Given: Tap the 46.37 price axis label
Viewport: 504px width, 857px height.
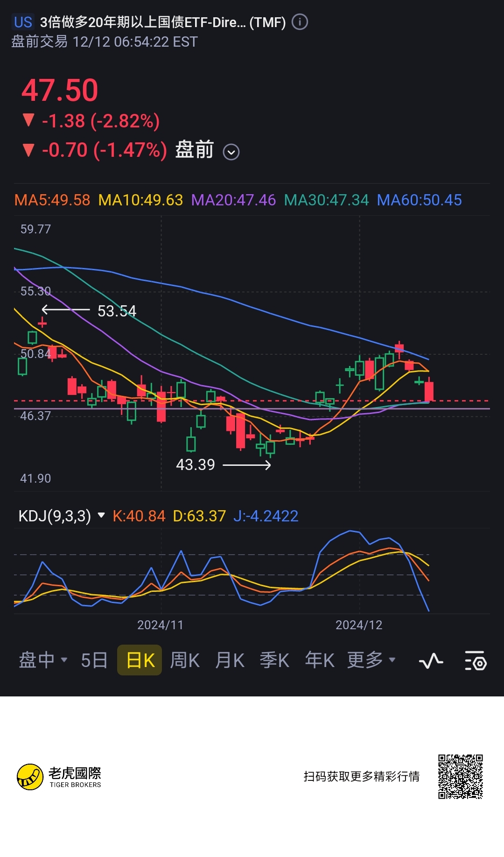Looking at the screenshot, I should tap(35, 416).
